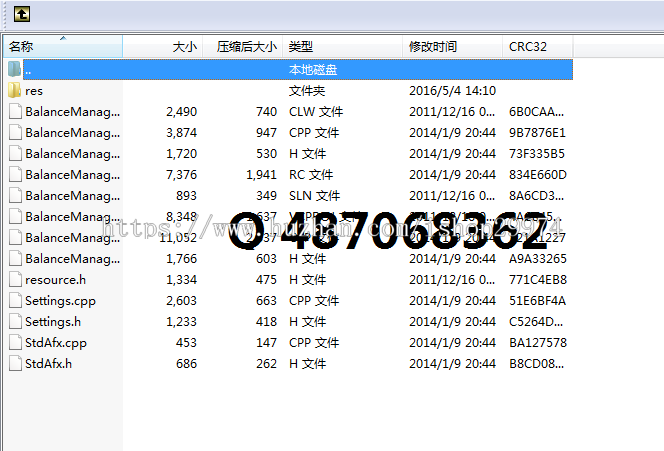Image resolution: width=664 pixels, height=451 pixels.
Task: Click the size value '7,376'
Action: (x=181, y=174)
